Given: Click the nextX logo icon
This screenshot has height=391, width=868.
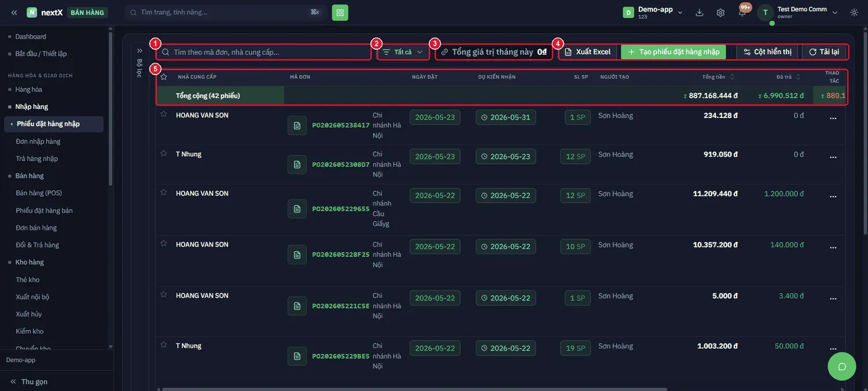Looking at the screenshot, I should click(x=32, y=12).
